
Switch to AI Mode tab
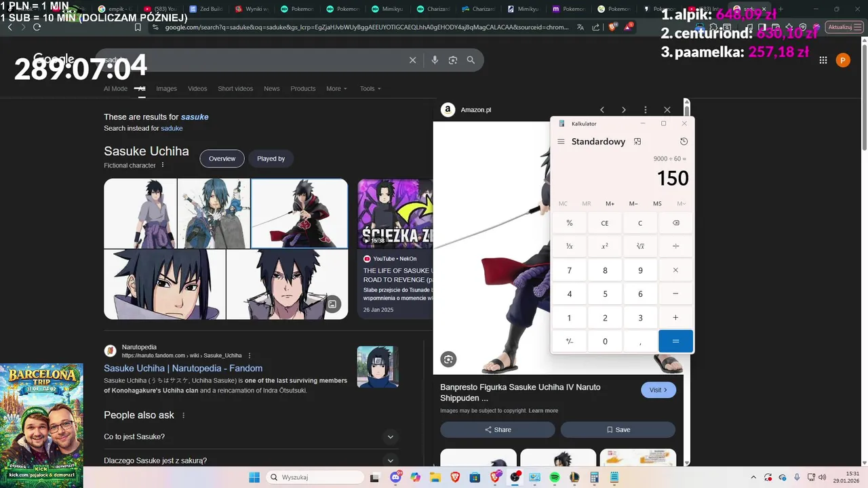coord(115,89)
